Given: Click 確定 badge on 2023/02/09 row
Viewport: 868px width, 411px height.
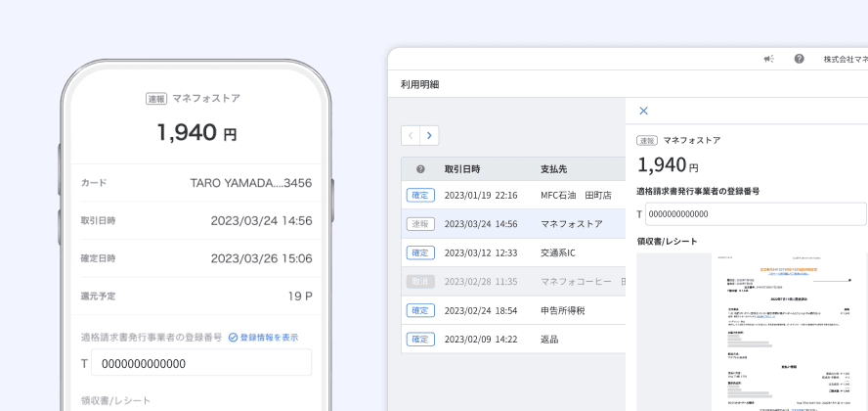Looking at the screenshot, I should tap(420, 339).
